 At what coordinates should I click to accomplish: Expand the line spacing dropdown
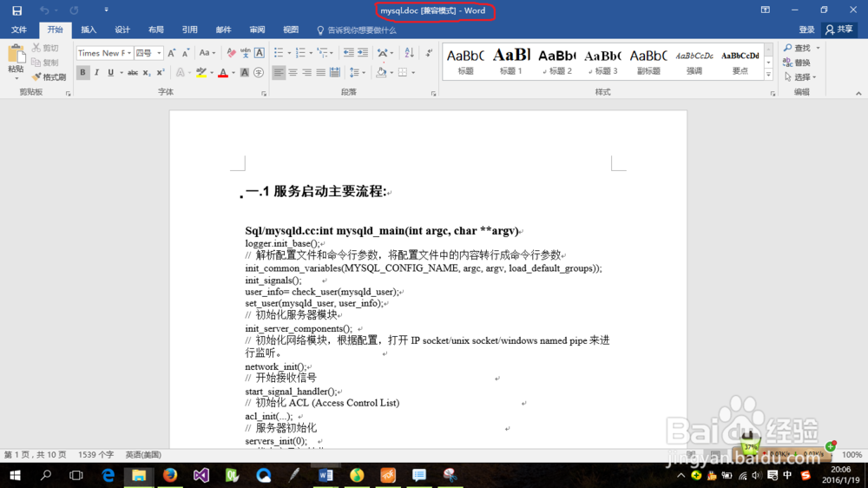363,73
